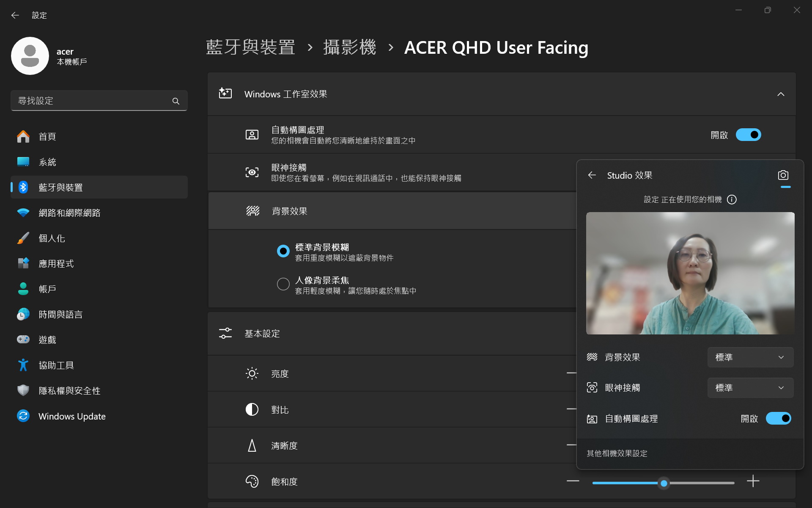Click the info icon beside 正在使用您的相機
Screen dimensions: 812x508
(x=732, y=199)
